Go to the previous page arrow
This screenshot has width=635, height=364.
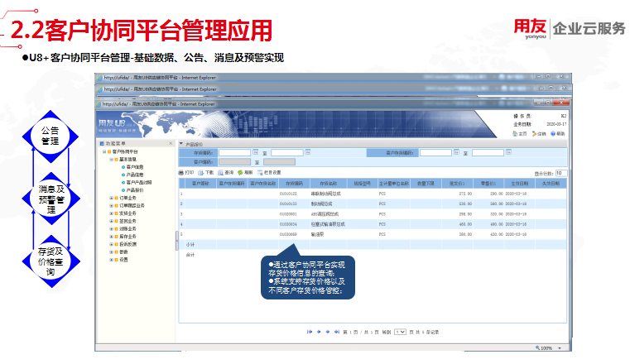(x=319, y=332)
